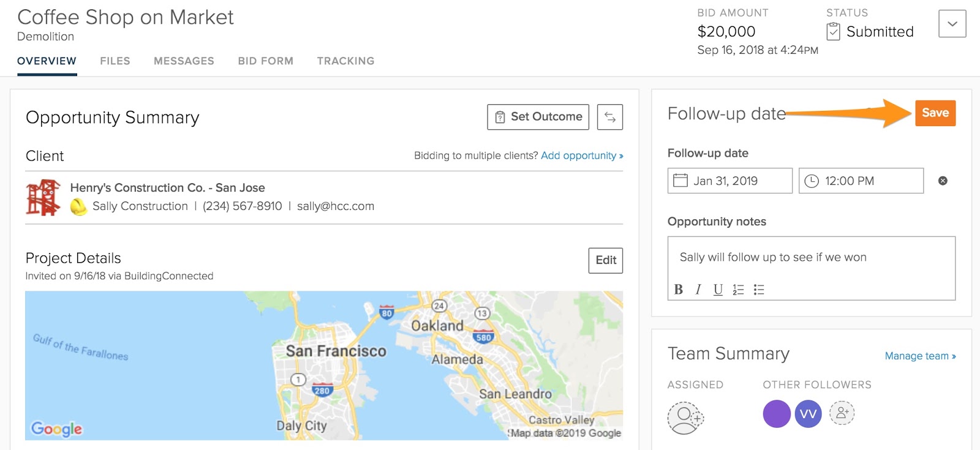Open the Bid Form tab
This screenshot has height=450, width=980.
coord(265,61)
